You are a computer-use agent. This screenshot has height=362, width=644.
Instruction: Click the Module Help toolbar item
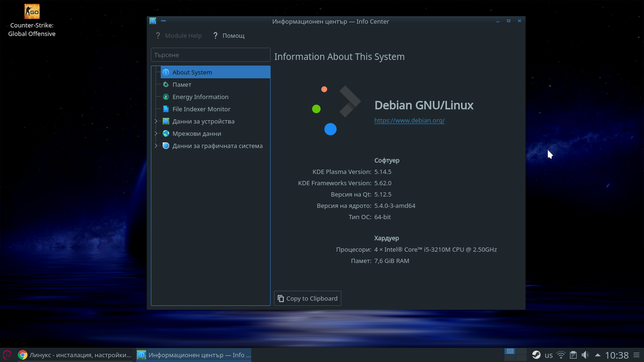tap(178, 36)
